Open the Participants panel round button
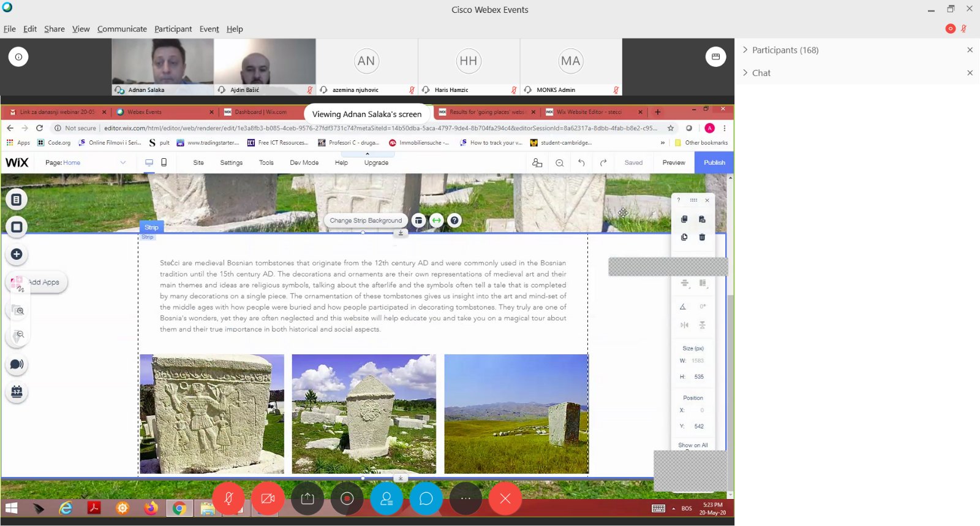Image resolution: width=980 pixels, height=526 pixels. click(386, 498)
